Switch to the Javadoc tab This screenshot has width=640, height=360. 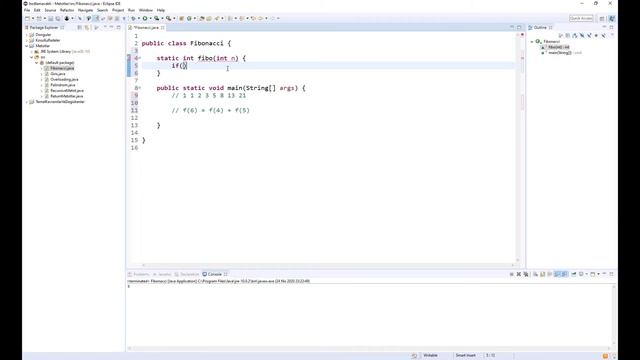[x=162, y=274]
